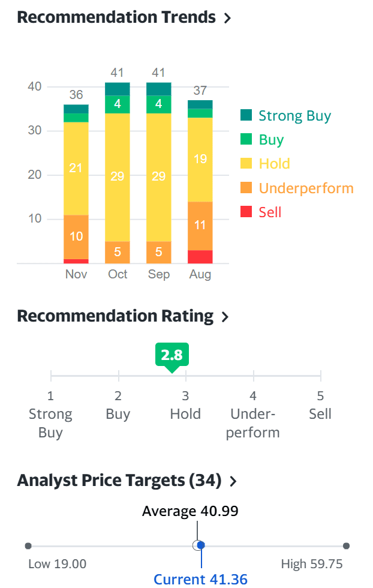Click the Analyst Price Targets (34) heading

[119, 481]
